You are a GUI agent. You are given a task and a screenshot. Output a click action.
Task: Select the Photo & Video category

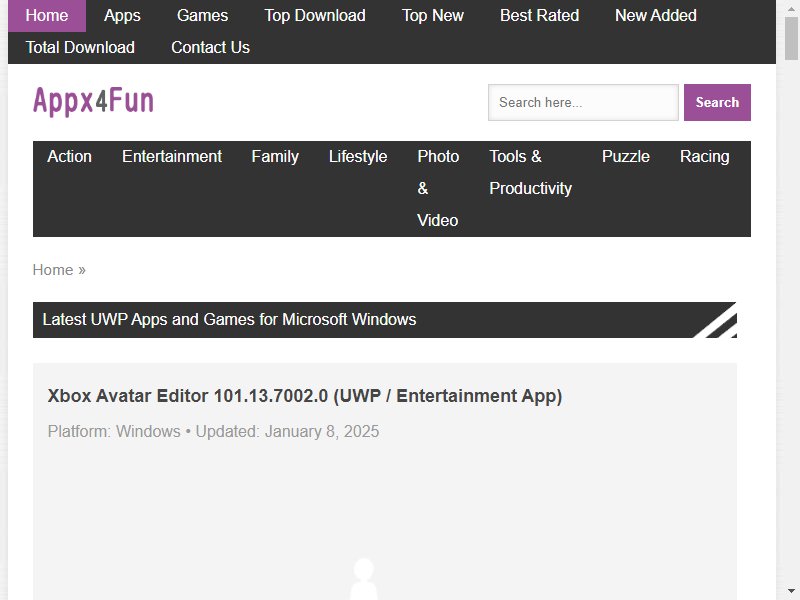(438, 188)
